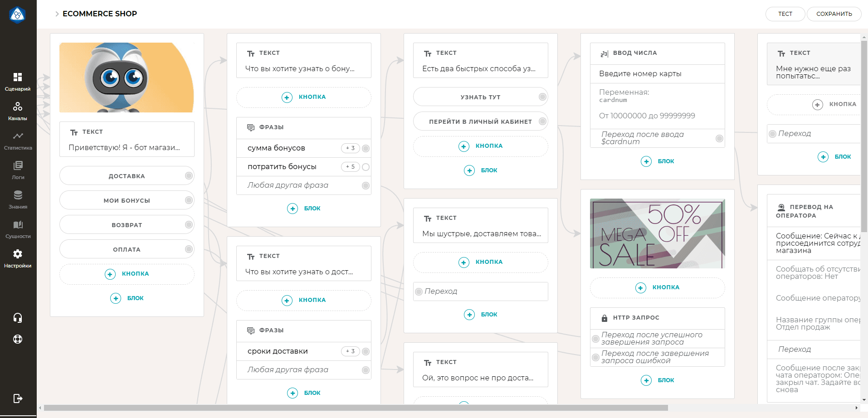Click the connector circle on УЗНАТЬ ТУТ button
The image size is (868, 418).
(542, 97)
